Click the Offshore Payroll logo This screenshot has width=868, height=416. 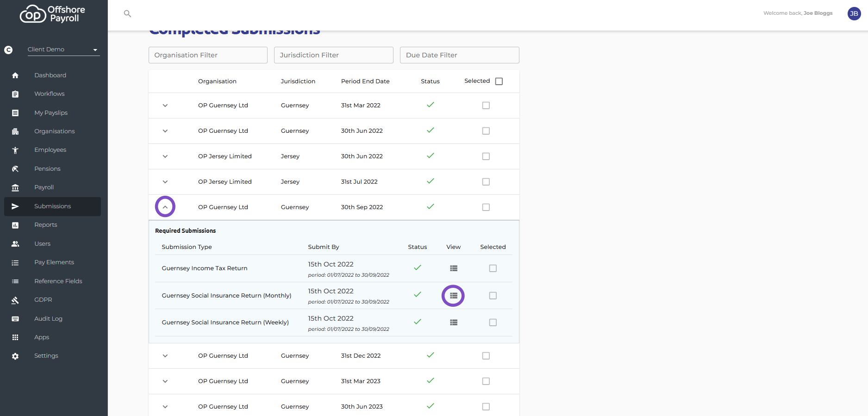tap(52, 14)
